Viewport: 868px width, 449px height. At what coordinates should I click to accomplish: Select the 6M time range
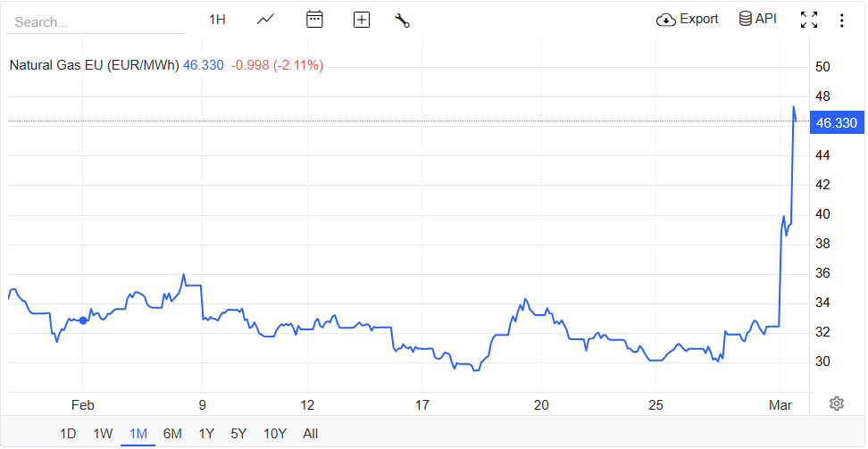coord(172,434)
